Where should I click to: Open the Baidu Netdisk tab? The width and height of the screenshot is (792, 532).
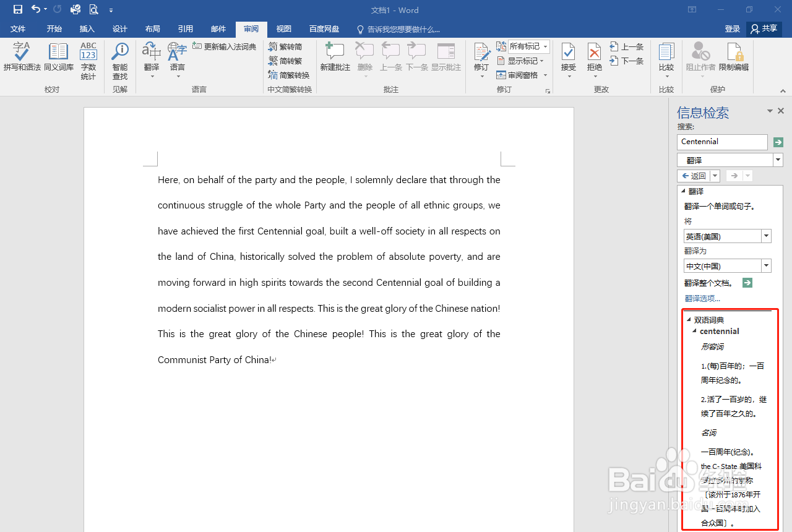pyautogui.click(x=324, y=29)
